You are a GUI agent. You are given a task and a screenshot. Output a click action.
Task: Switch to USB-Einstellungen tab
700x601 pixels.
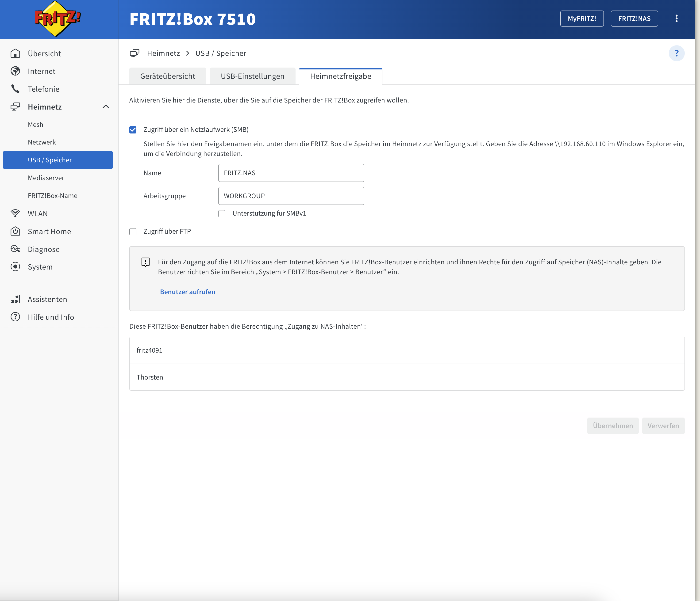tap(252, 76)
